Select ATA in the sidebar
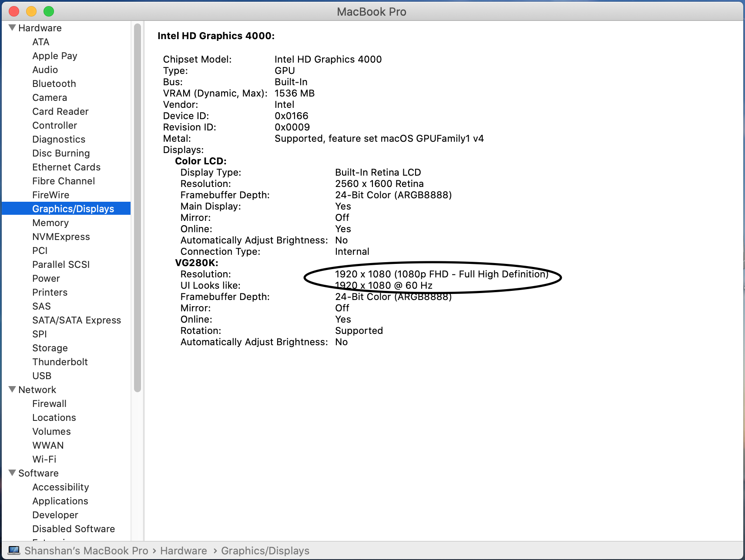The width and height of the screenshot is (745, 560). [x=41, y=42]
